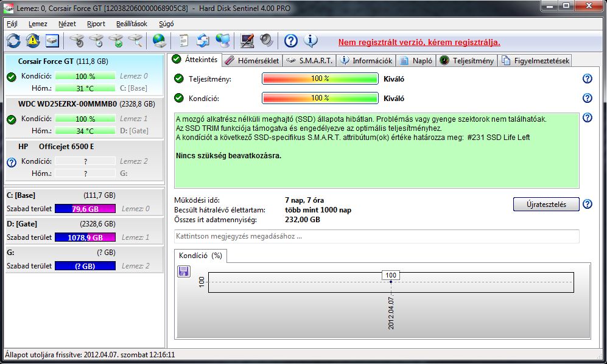Viewport: 607px width, 364px height.
Task: Click the Újratesztelés button
Action: click(x=546, y=204)
